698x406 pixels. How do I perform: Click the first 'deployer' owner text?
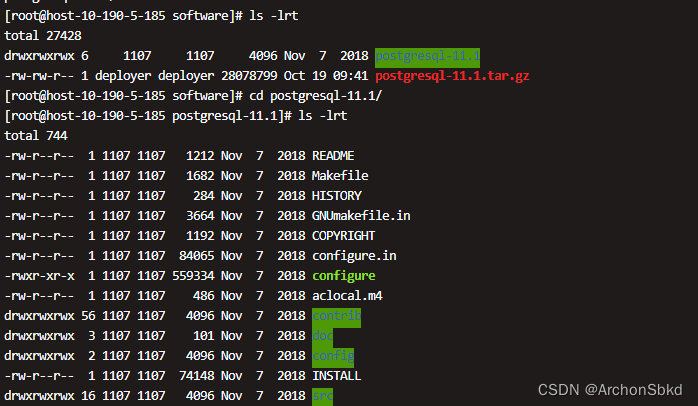[123, 76]
